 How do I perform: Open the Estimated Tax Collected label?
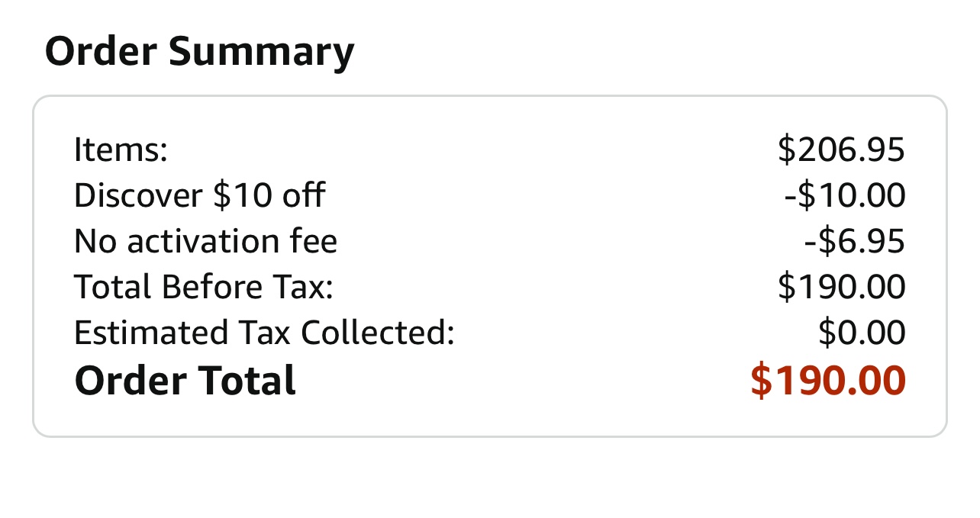click(264, 333)
